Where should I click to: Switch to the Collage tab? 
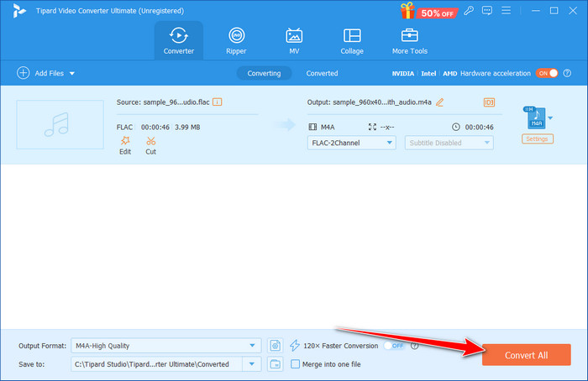point(352,40)
